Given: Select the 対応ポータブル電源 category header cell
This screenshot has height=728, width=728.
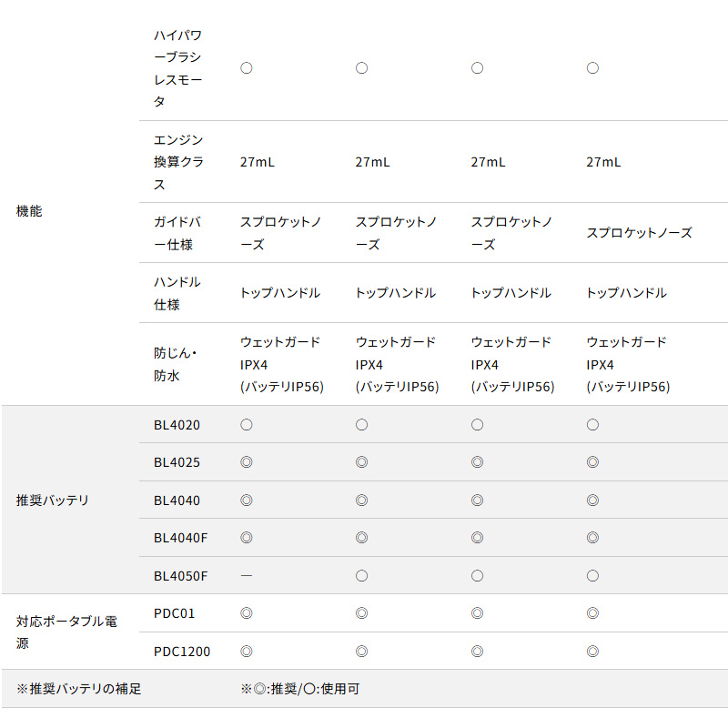Looking at the screenshot, I should (66, 632).
